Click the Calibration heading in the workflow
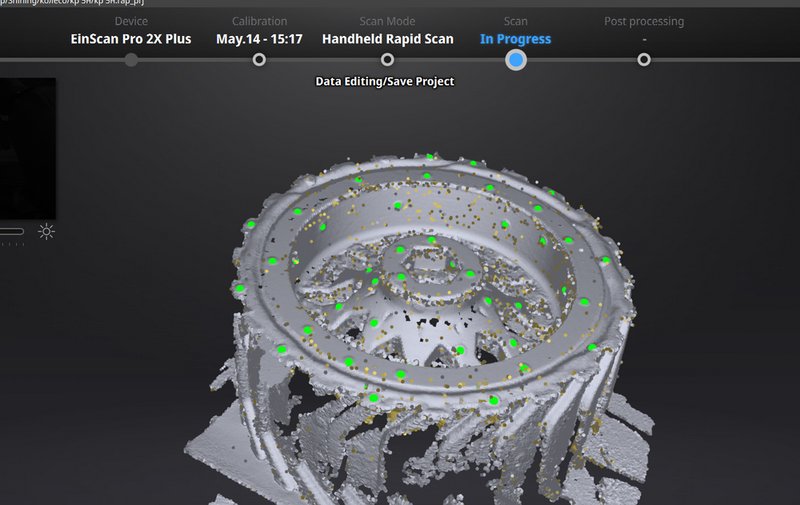Image resolution: width=800 pixels, height=505 pixels. click(259, 21)
